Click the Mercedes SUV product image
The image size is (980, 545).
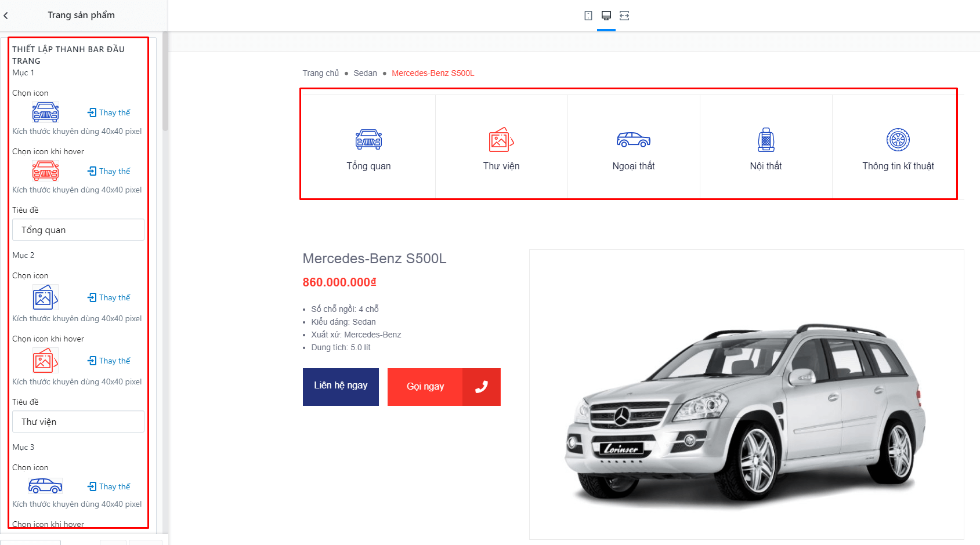pos(746,394)
